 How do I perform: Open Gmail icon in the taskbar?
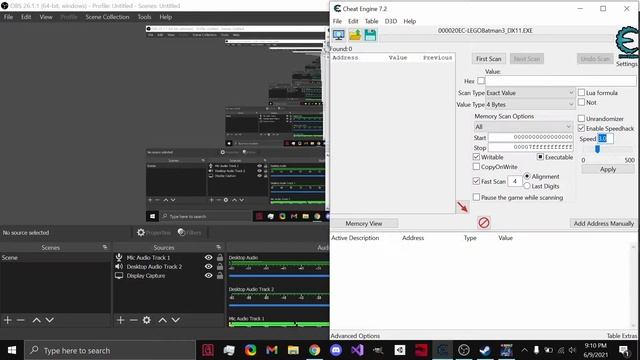pyautogui.click(x=272, y=350)
